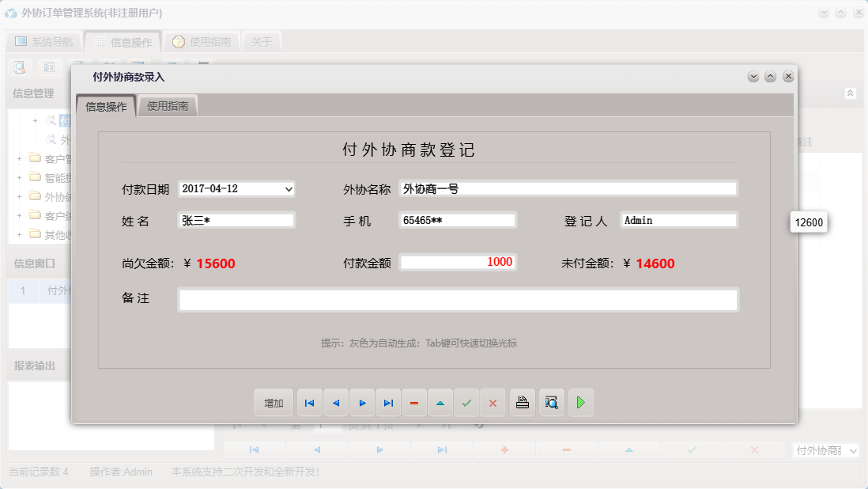Cancel the entry with the red X

[492, 403]
